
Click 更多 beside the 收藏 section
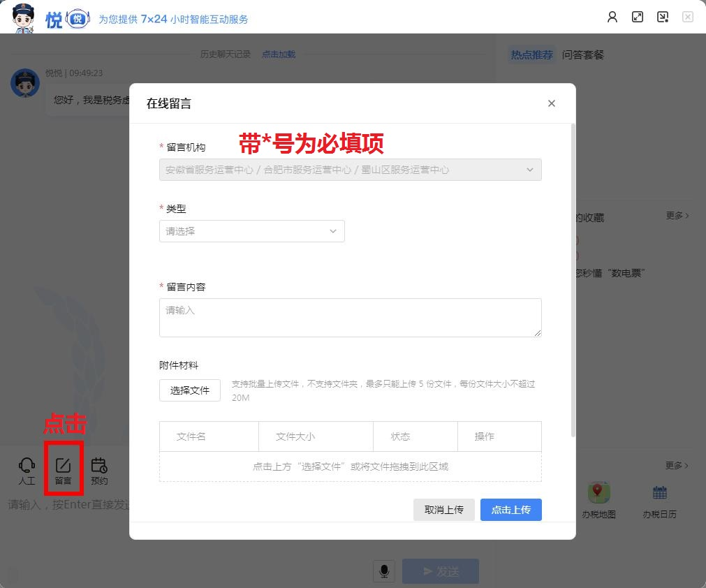tap(677, 216)
